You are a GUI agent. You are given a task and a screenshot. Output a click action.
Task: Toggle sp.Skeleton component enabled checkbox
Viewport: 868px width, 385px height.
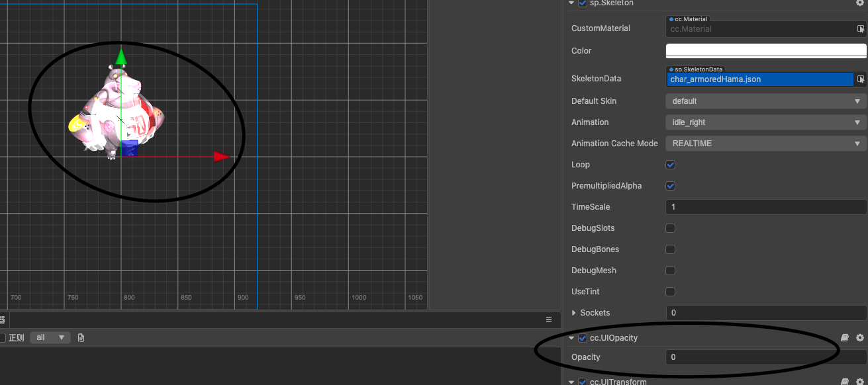pos(583,3)
